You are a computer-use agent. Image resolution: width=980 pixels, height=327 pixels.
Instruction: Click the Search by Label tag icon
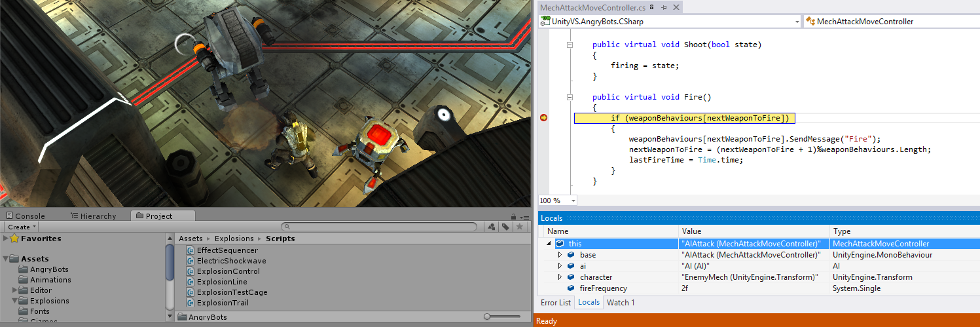click(x=505, y=227)
